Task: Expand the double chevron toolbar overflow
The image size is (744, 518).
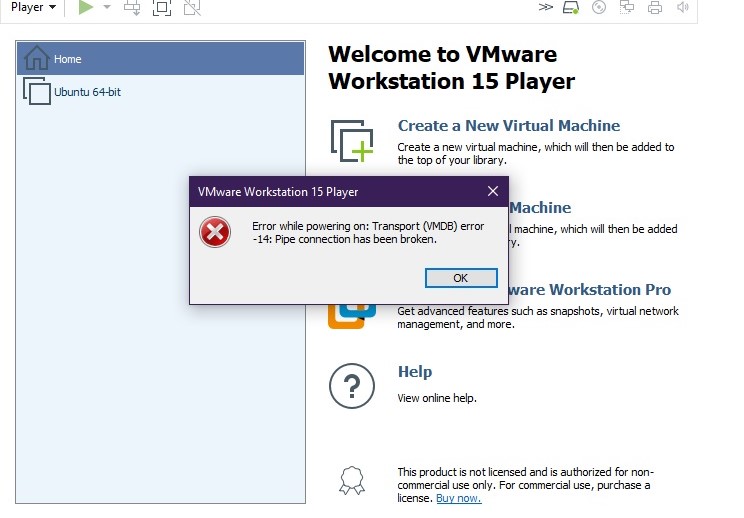Action: [x=546, y=7]
